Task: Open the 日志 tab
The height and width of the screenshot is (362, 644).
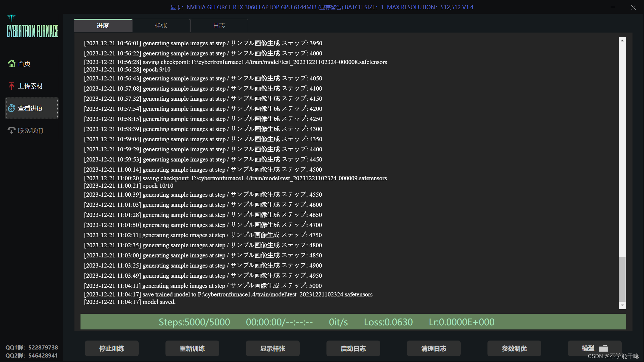Action: click(219, 26)
